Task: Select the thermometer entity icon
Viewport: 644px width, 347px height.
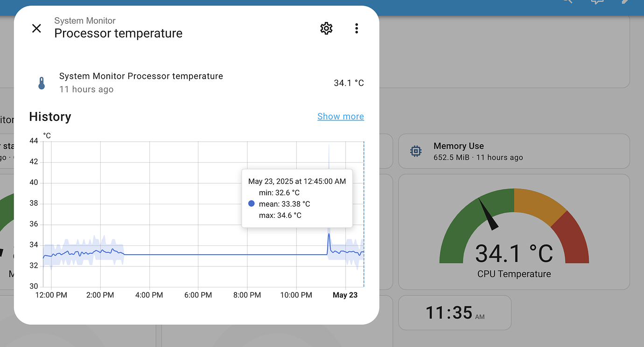Action: (42, 83)
